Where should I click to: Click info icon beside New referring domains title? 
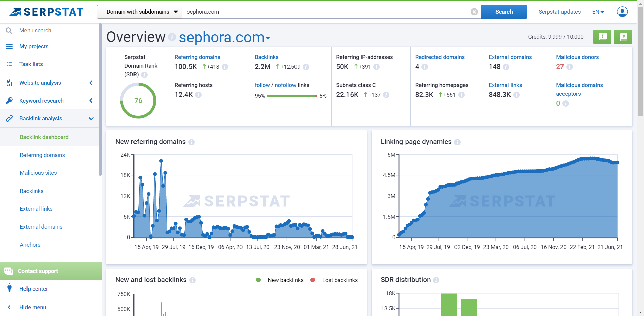tap(191, 142)
